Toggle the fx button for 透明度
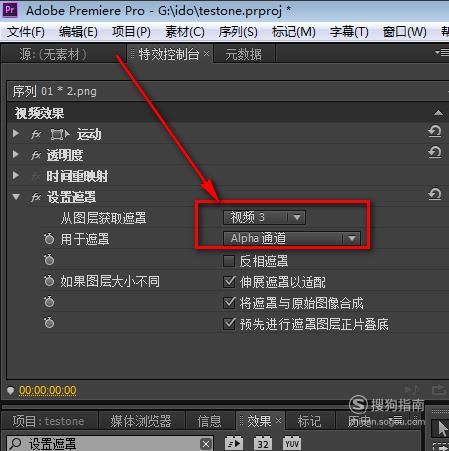449x451 pixels. (x=36, y=155)
